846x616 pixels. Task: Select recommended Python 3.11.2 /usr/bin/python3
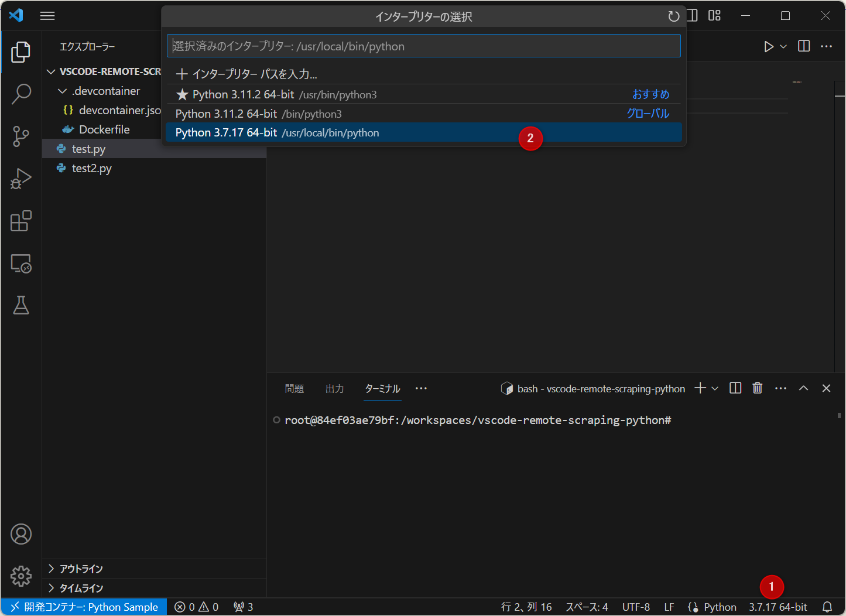424,94
